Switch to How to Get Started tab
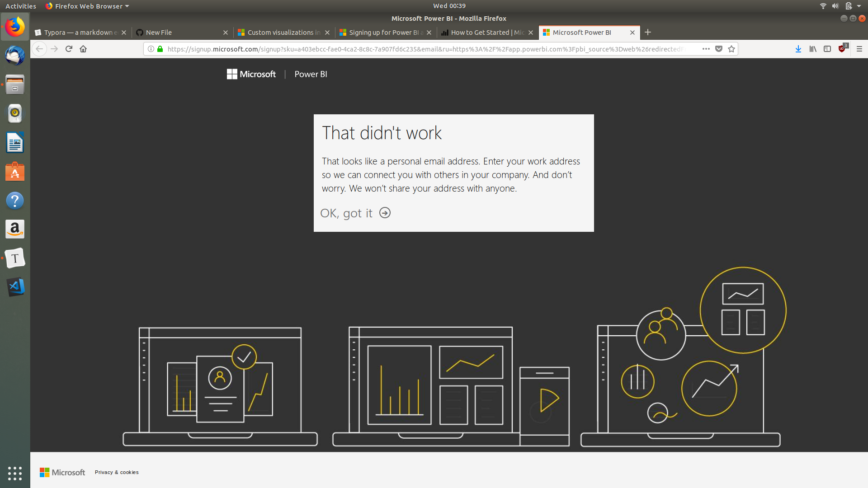 click(x=487, y=33)
